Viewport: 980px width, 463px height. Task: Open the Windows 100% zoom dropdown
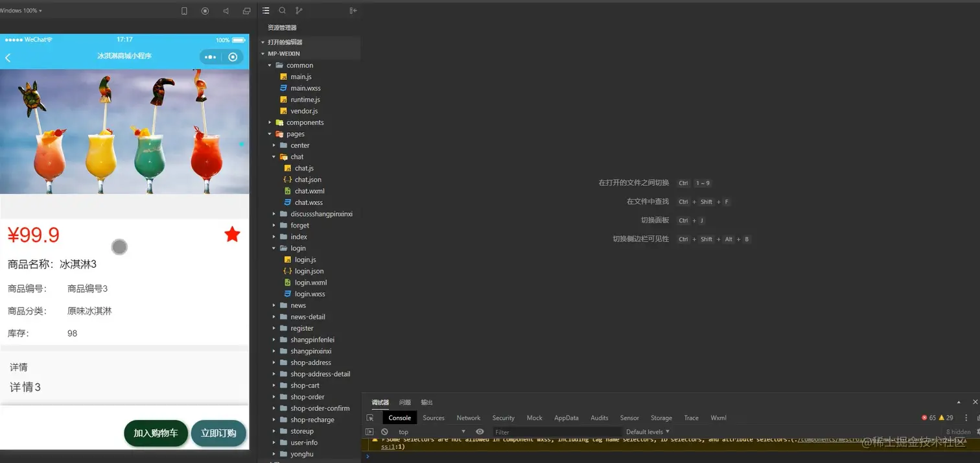click(x=21, y=11)
